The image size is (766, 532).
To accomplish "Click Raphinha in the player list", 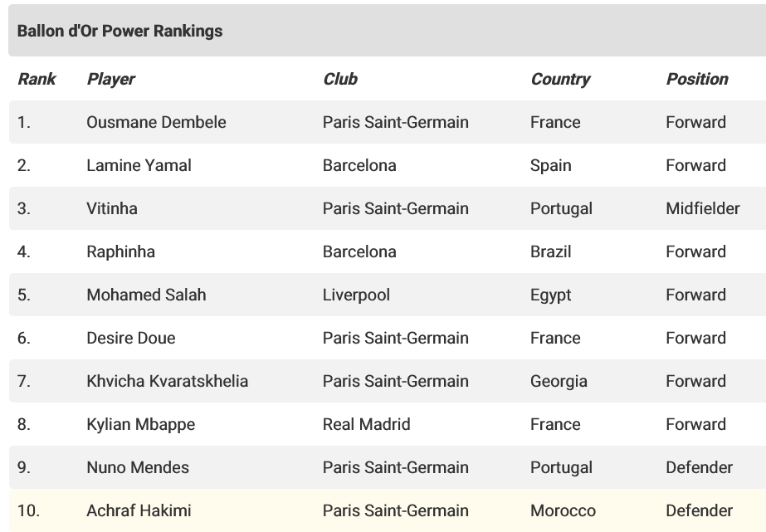I will click(x=120, y=251).
